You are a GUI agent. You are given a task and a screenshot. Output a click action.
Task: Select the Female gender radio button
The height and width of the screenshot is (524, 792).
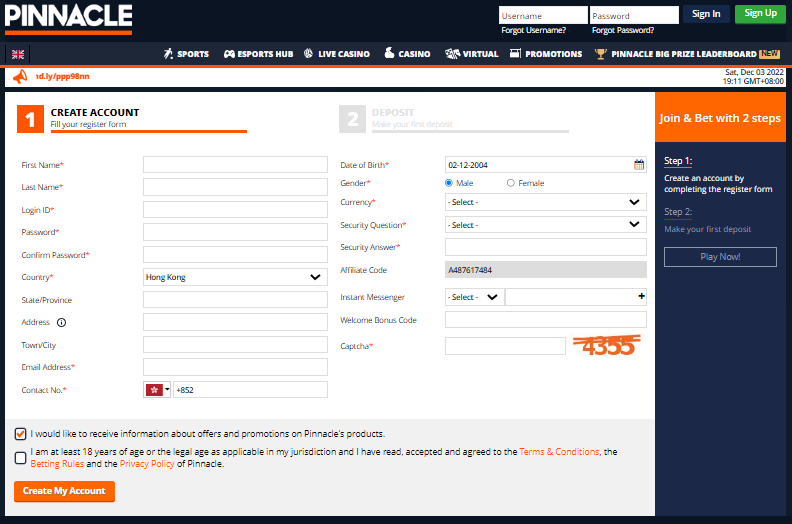point(511,183)
